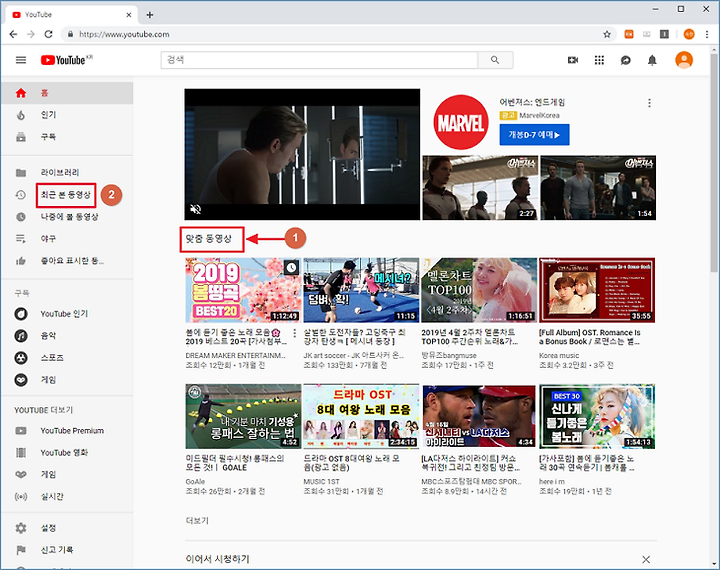Open the YouTube apps grid icon

[x=599, y=60]
